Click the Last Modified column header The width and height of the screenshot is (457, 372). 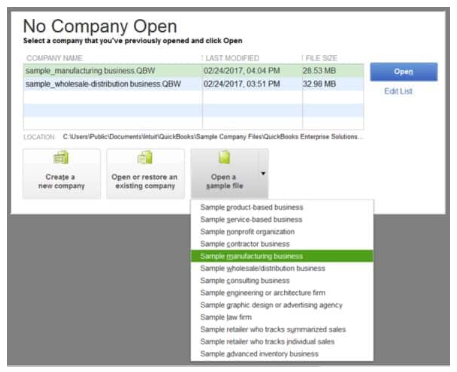(x=232, y=58)
